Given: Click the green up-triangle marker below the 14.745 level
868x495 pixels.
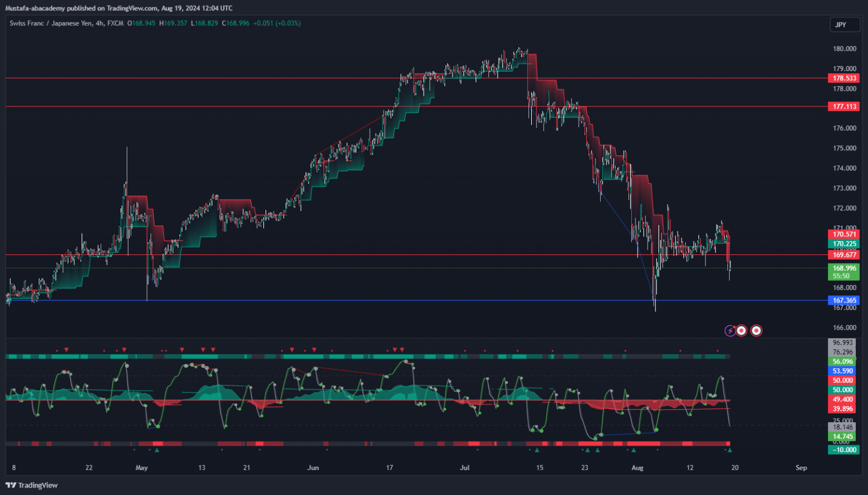Looking at the screenshot, I should [729, 450].
